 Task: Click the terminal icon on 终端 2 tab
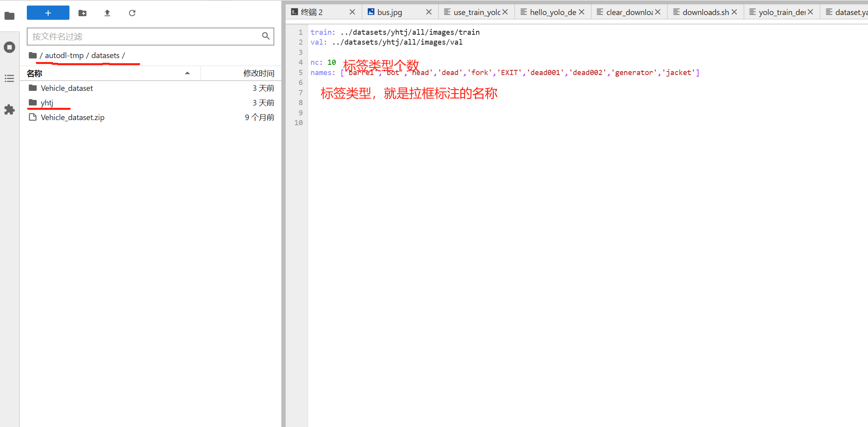294,12
